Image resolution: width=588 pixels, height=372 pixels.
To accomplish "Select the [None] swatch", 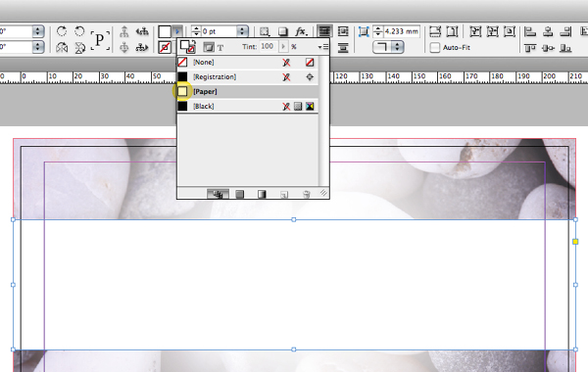I will click(248, 63).
